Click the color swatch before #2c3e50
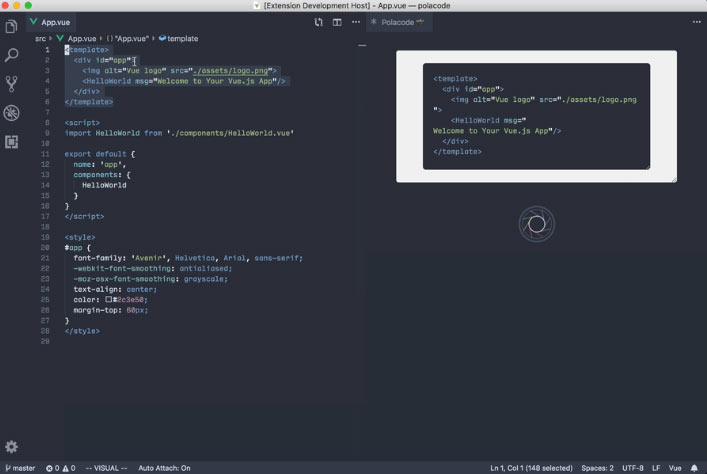The height and width of the screenshot is (474, 707). point(109,299)
